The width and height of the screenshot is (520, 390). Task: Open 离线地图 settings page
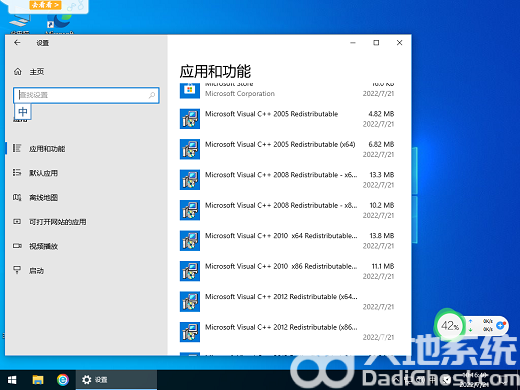coord(43,198)
